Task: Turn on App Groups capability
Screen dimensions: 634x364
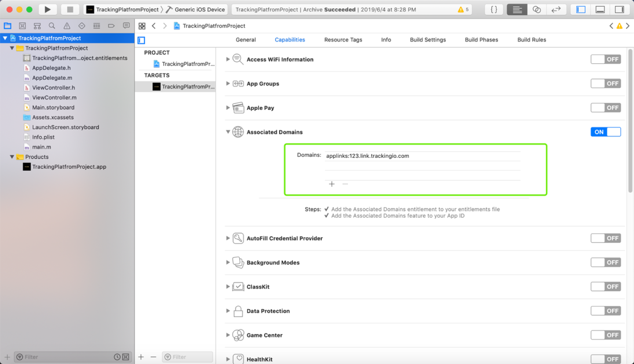Action: (x=605, y=83)
